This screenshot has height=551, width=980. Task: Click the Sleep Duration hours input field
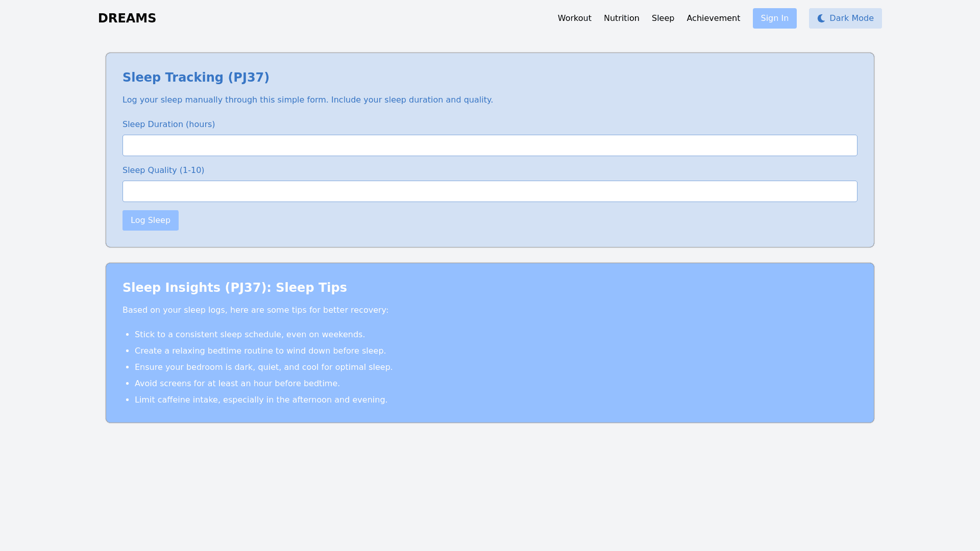pyautogui.click(x=490, y=145)
